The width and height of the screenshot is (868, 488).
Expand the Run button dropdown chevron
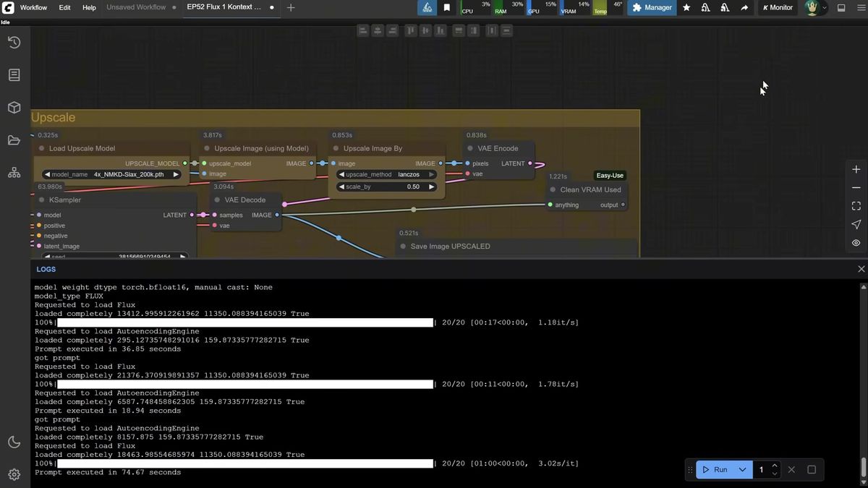(x=742, y=469)
